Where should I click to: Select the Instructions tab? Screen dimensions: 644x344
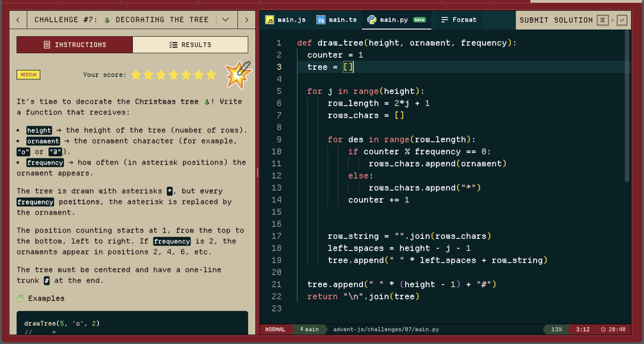(x=75, y=45)
